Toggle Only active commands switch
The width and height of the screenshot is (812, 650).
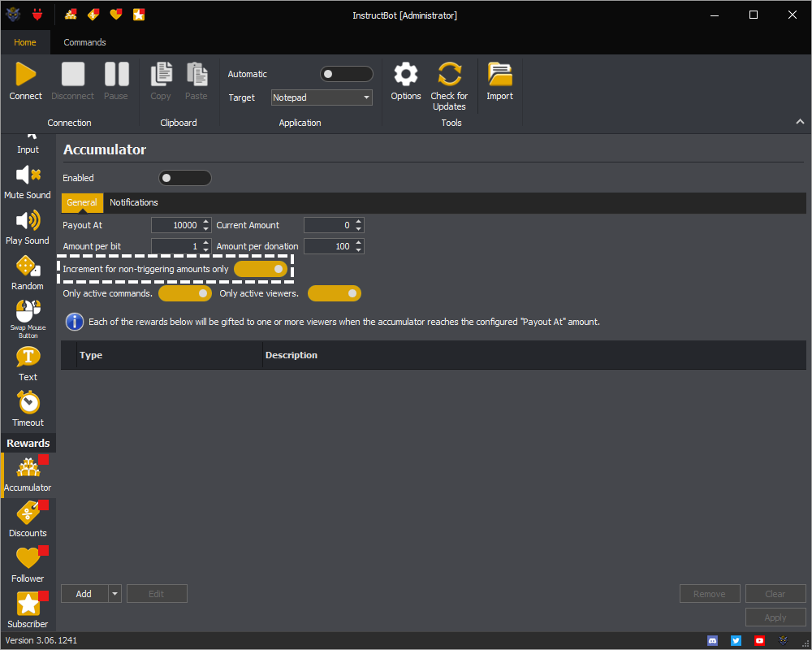[x=185, y=293]
